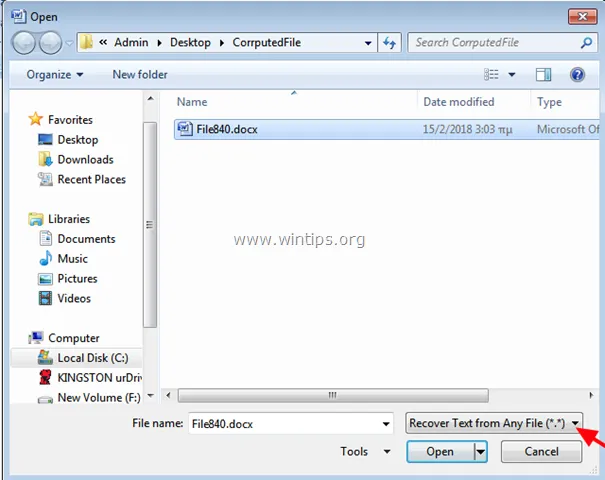Select Computer in navigation pane

74,338
